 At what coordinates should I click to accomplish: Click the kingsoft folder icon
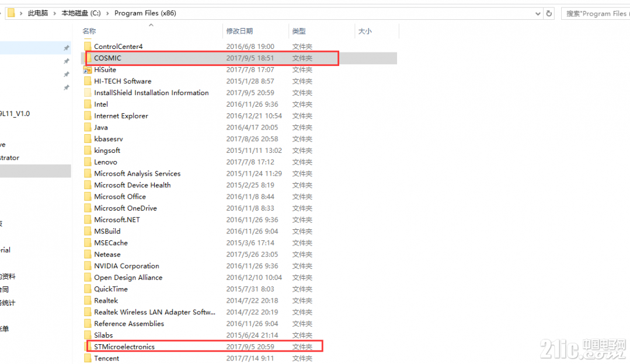[88, 150]
